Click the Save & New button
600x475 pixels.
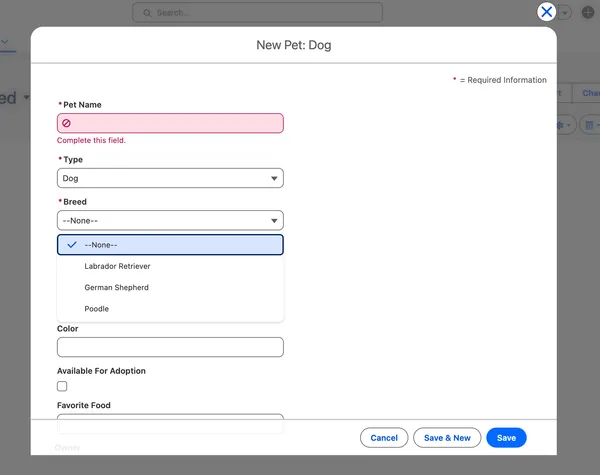pyautogui.click(x=447, y=438)
